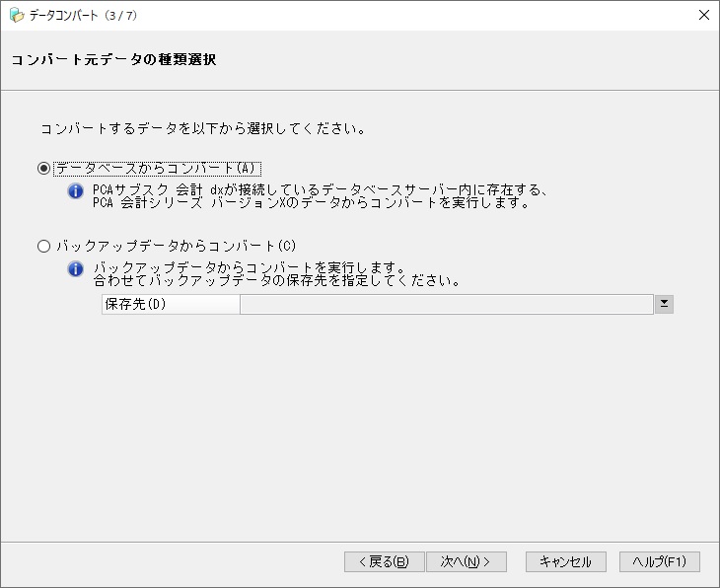Open help with the ヘルプ(F1) button

[x=659, y=561]
